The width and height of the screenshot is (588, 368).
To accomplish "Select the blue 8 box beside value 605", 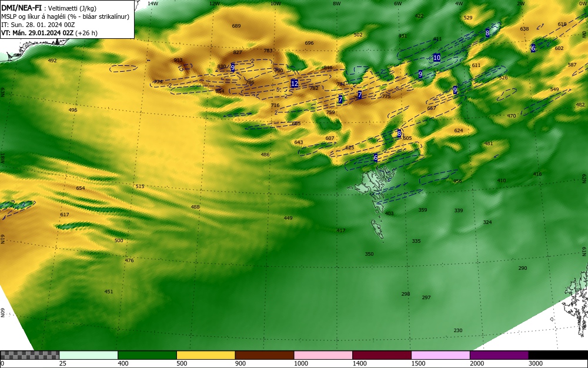I will (399, 133).
